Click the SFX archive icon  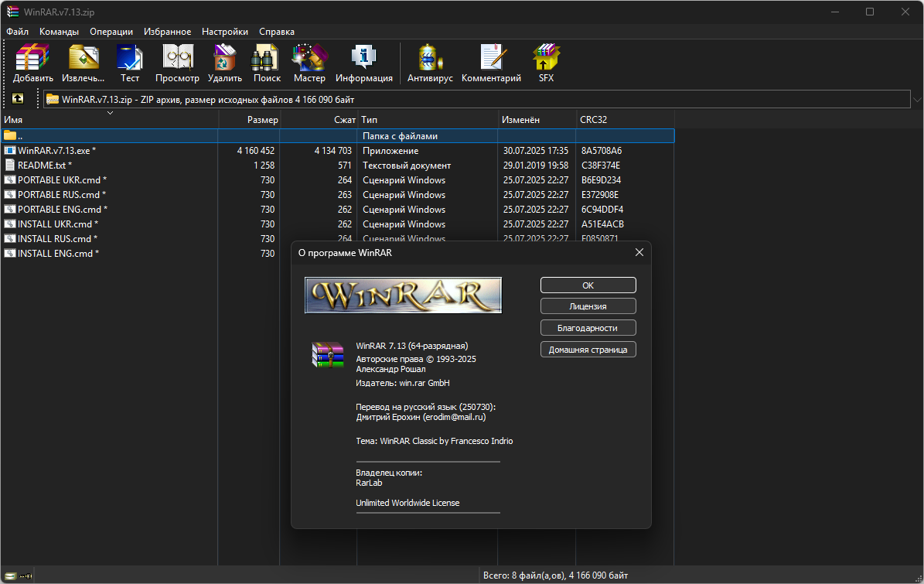coord(546,63)
